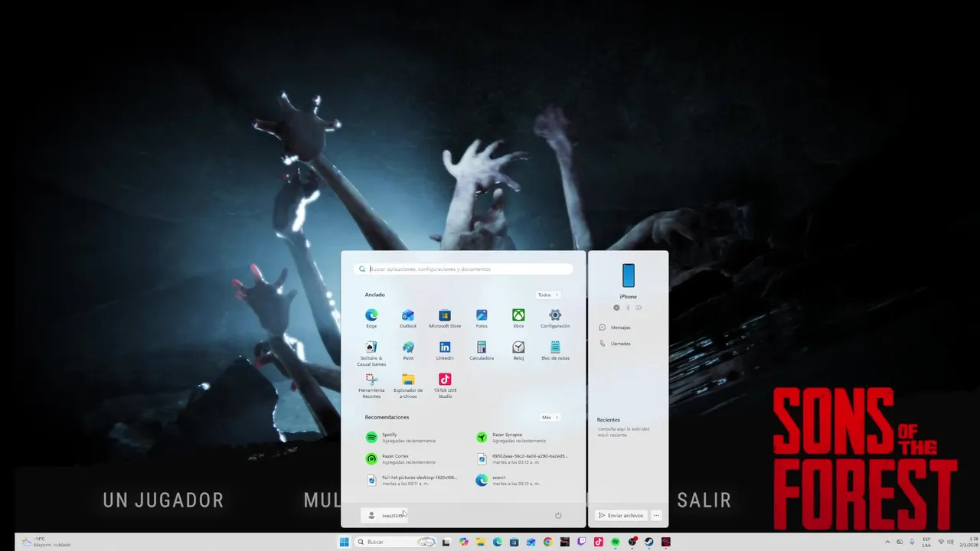The image size is (980, 551).
Task: Click the phone disconnected status icon
Action: (616, 308)
